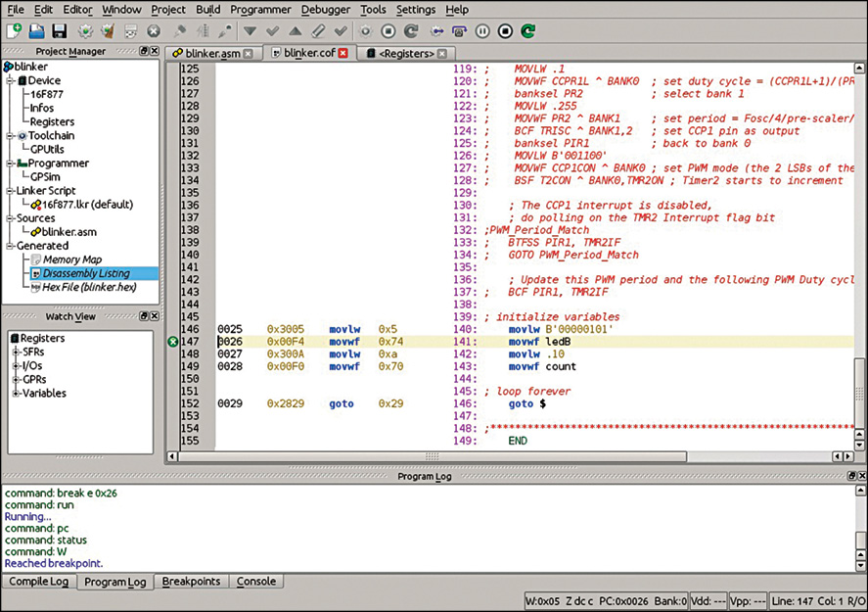Expand the SFRs node in Watch View
This screenshot has width=868, height=612.
point(16,352)
